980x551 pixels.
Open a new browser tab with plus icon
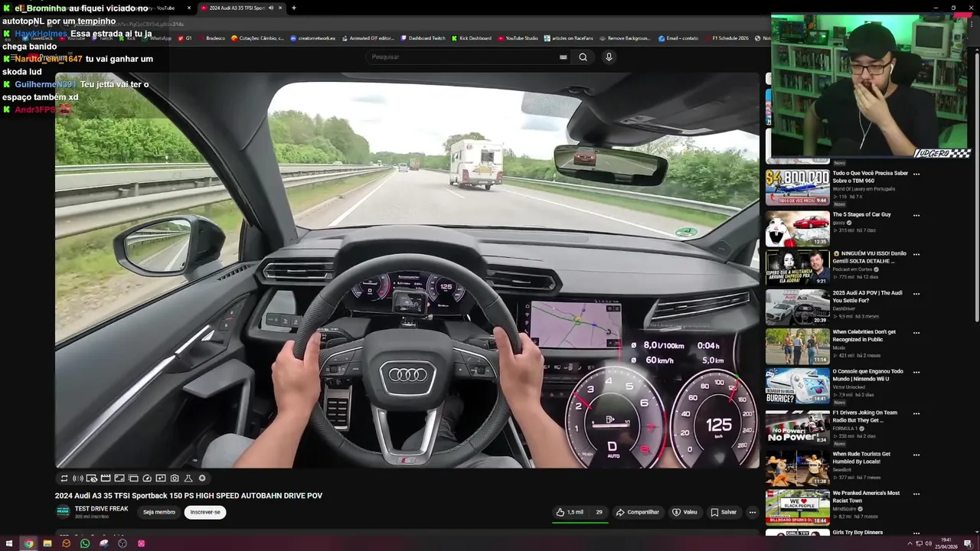tap(293, 8)
